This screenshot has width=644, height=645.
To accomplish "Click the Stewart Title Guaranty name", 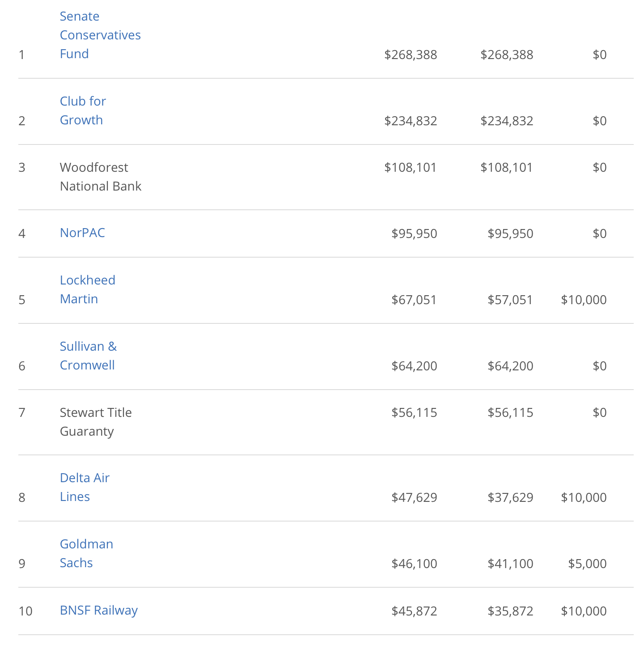I will coord(96,422).
